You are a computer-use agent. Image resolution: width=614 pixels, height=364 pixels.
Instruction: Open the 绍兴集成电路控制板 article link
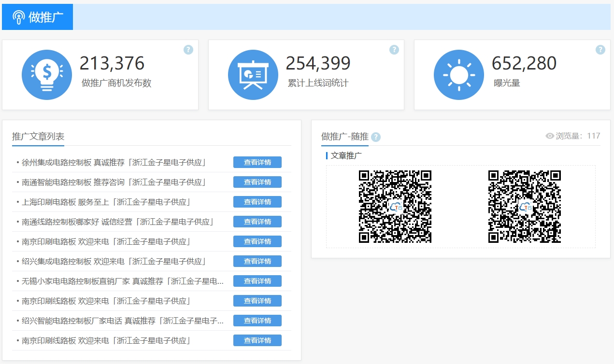tap(114, 261)
